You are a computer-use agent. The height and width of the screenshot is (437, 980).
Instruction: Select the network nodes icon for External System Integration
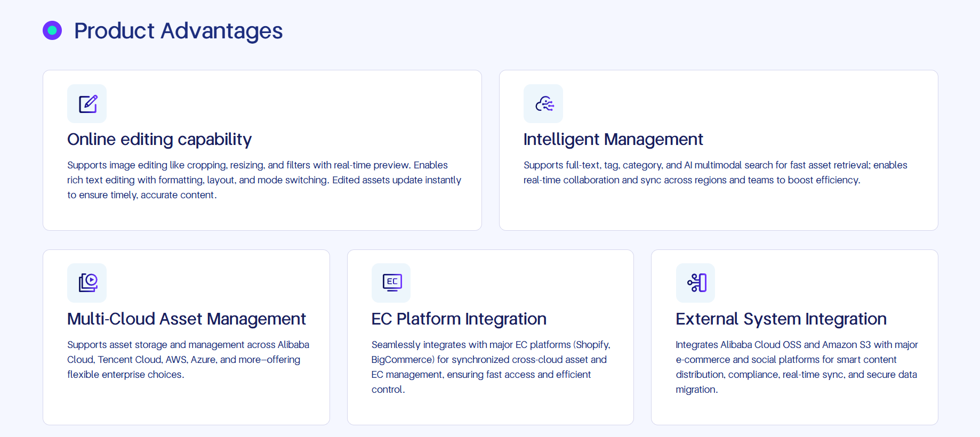click(695, 283)
